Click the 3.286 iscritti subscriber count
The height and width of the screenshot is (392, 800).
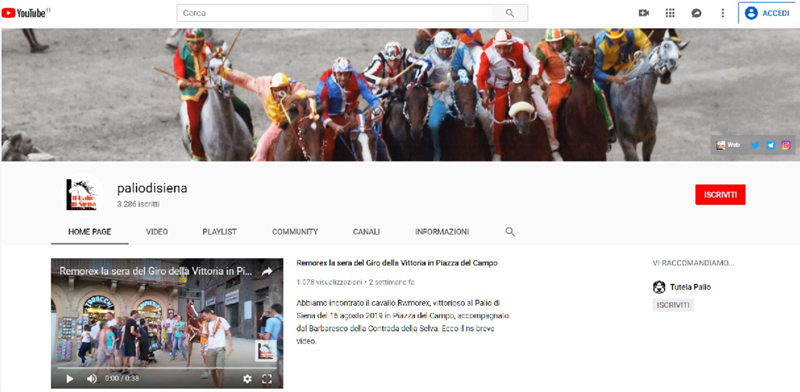(138, 204)
